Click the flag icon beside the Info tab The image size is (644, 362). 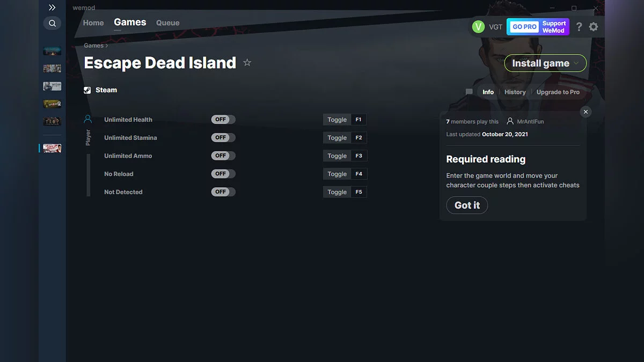[469, 92]
